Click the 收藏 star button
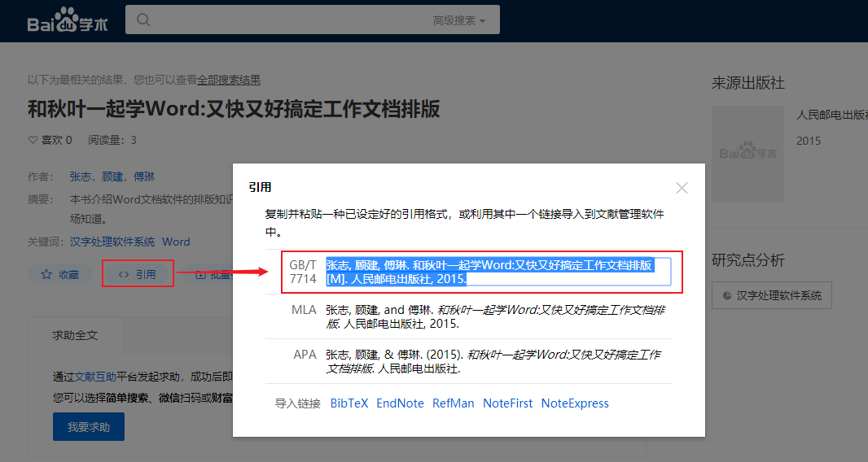The width and height of the screenshot is (868, 462). tap(59, 274)
